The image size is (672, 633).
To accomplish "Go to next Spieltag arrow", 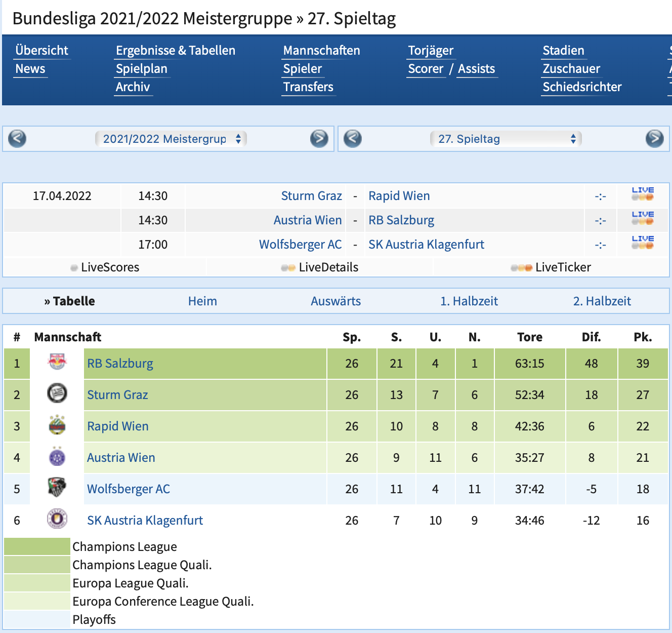I will coord(654,138).
